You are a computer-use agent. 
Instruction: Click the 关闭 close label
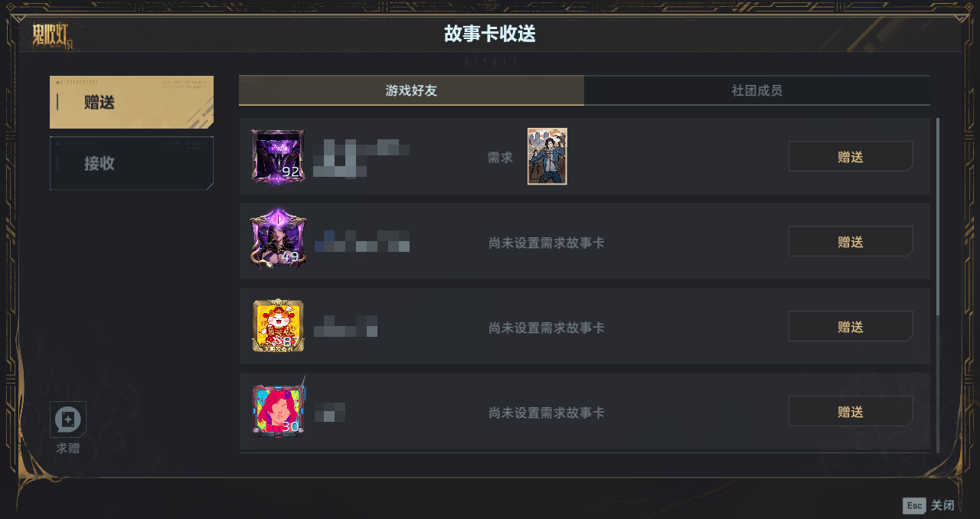[x=942, y=505]
